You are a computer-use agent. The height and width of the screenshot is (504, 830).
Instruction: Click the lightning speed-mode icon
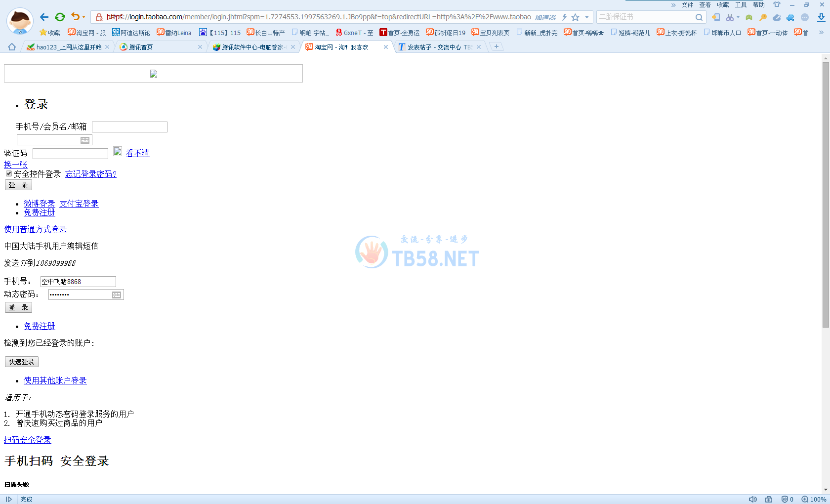(x=564, y=17)
